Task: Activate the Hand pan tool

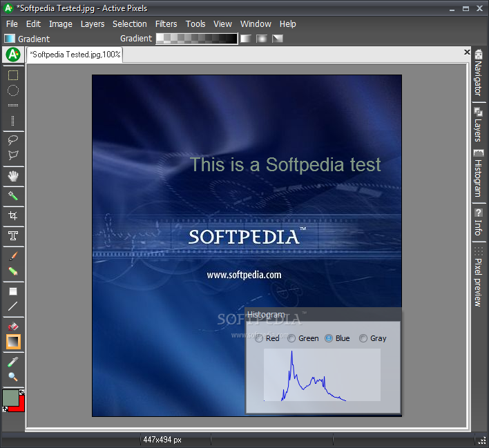Action: (x=13, y=176)
